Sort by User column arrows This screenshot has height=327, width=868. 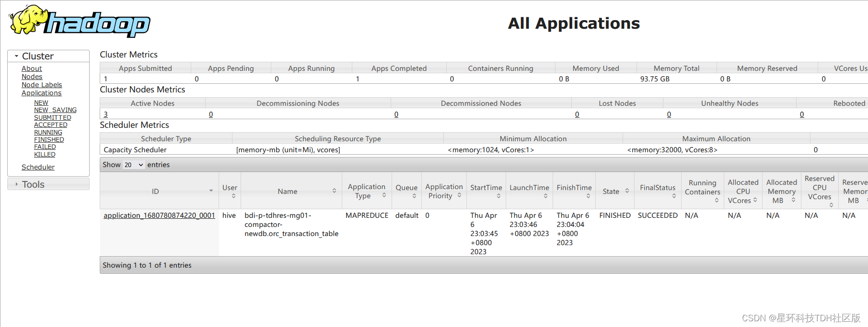pyautogui.click(x=233, y=196)
